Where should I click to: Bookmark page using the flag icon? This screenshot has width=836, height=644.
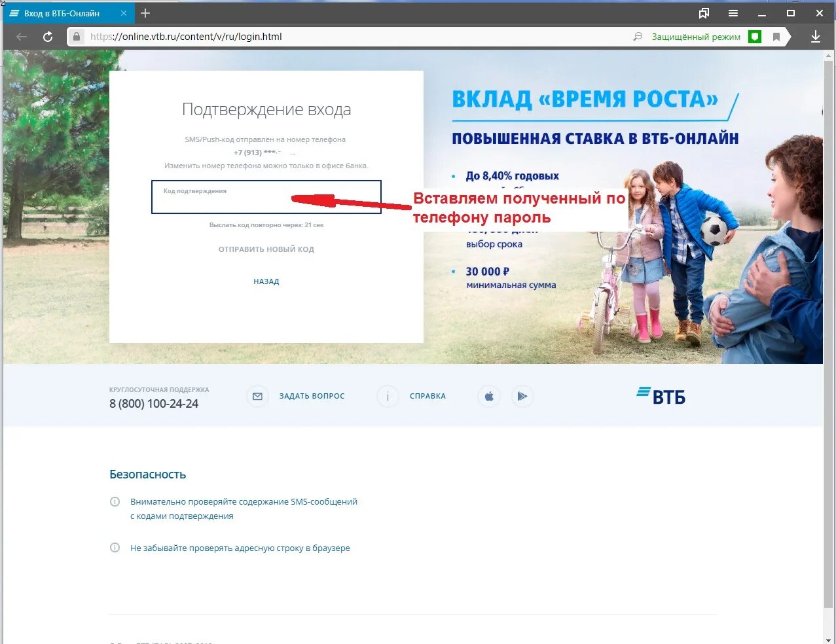776,37
